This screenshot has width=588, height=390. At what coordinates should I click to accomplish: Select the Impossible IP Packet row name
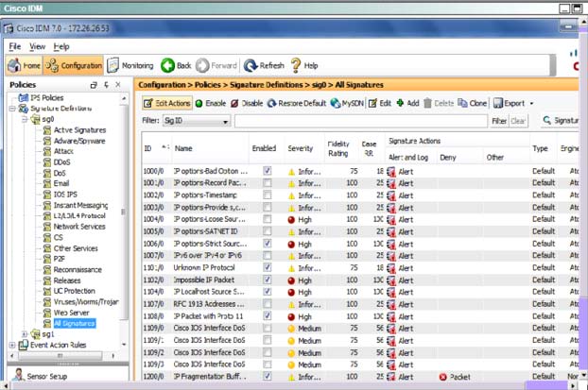(204, 280)
